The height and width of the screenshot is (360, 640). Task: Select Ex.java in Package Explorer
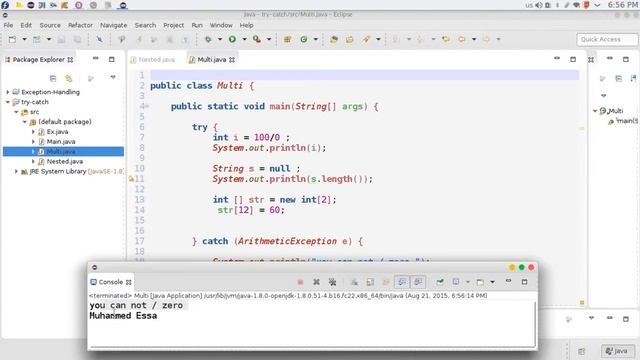[x=57, y=131]
